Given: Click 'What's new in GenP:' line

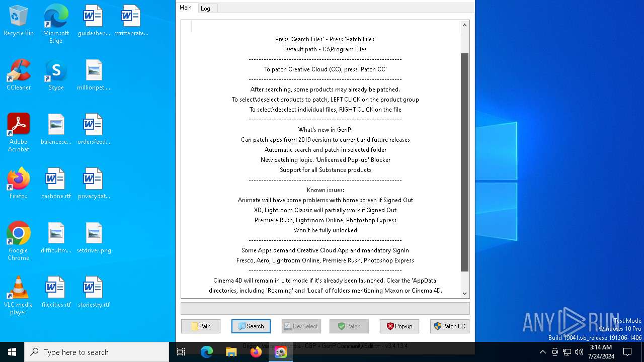Looking at the screenshot, I should (x=326, y=130).
